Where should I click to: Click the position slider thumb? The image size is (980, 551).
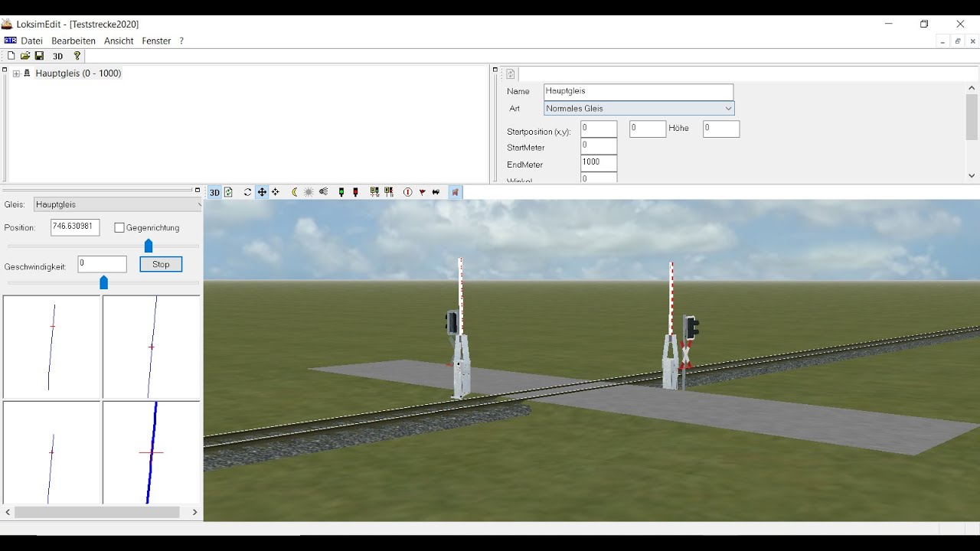[149, 246]
